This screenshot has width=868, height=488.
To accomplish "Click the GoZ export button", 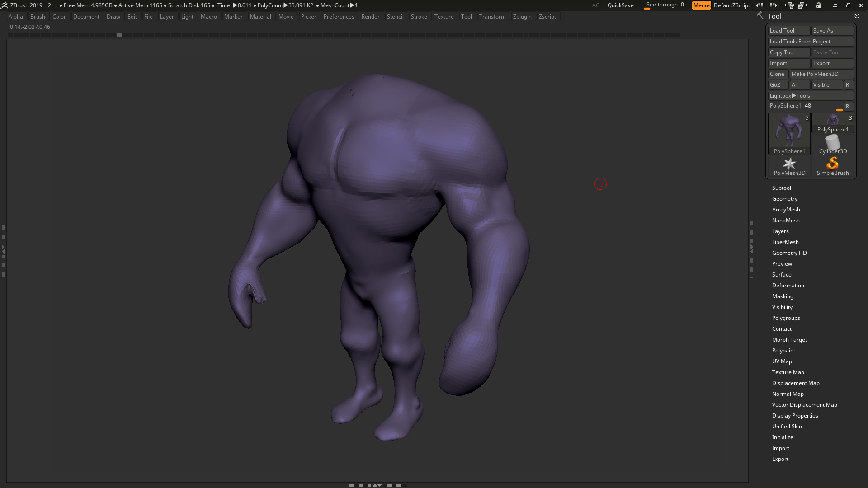I will (x=777, y=84).
